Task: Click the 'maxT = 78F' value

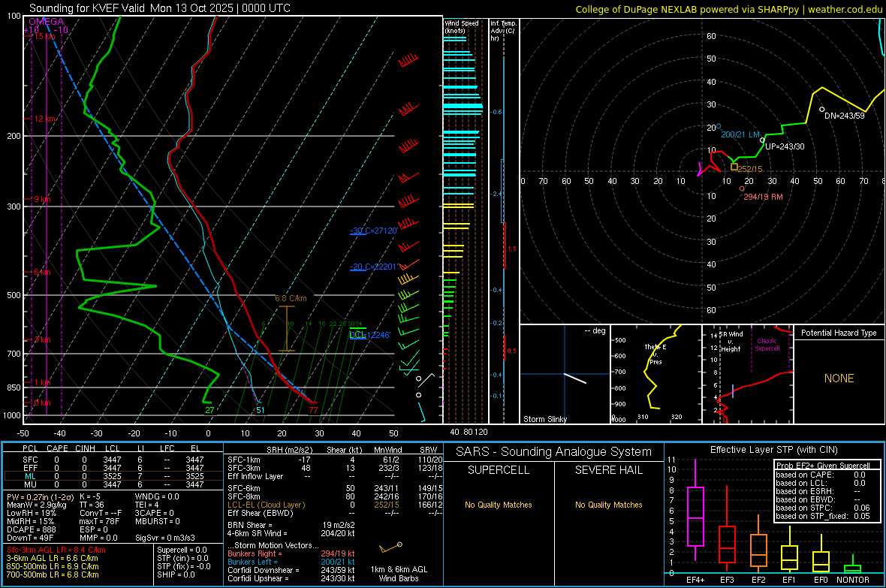Action: click(x=99, y=521)
